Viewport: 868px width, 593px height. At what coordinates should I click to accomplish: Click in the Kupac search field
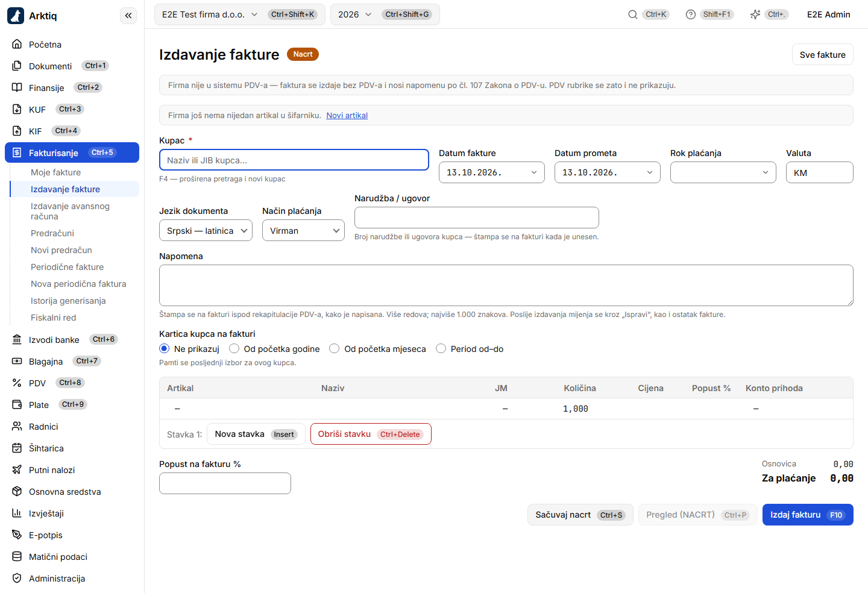tap(294, 160)
